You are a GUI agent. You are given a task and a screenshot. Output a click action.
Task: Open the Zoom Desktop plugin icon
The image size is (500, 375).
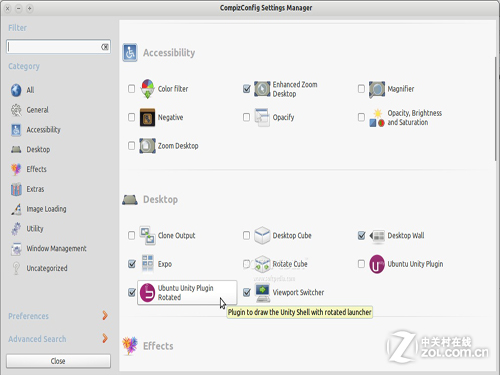point(147,146)
